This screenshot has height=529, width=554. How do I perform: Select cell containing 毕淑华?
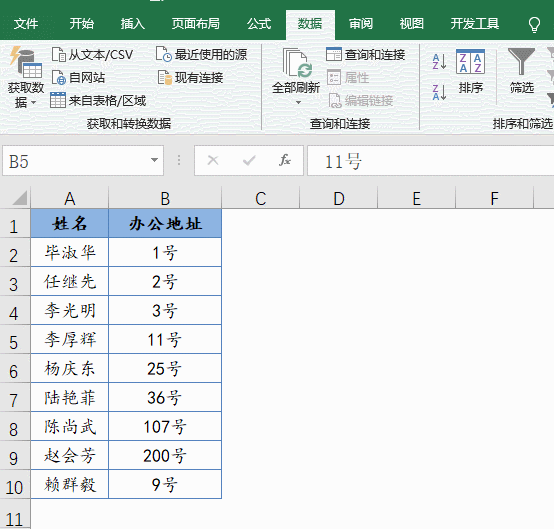(x=70, y=252)
